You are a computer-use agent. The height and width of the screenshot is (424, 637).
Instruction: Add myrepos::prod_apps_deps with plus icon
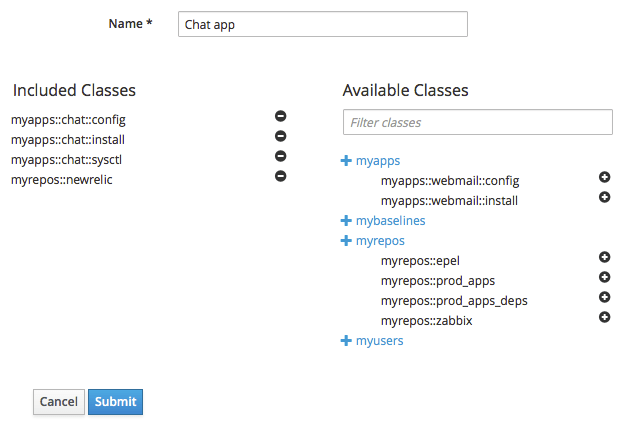click(604, 297)
